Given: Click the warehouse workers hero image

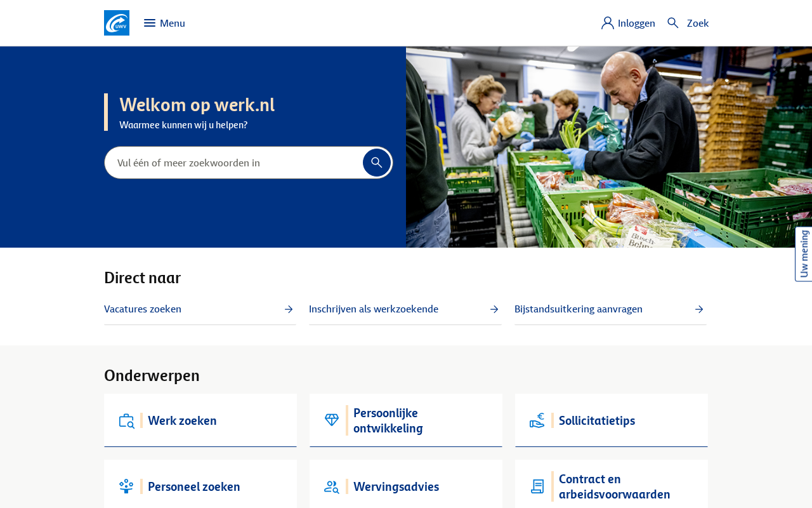Looking at the screenshot, I should 609,147.
